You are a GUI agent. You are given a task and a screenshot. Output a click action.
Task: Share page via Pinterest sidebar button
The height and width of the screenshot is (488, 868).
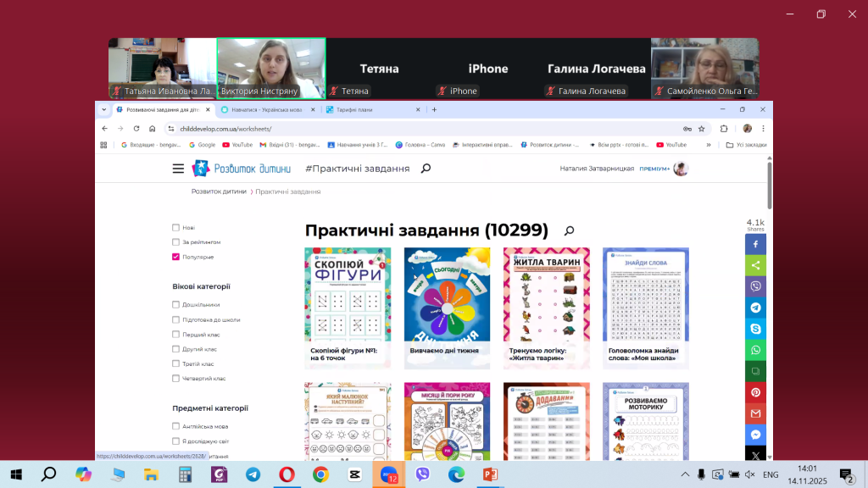tap(755, 392)
